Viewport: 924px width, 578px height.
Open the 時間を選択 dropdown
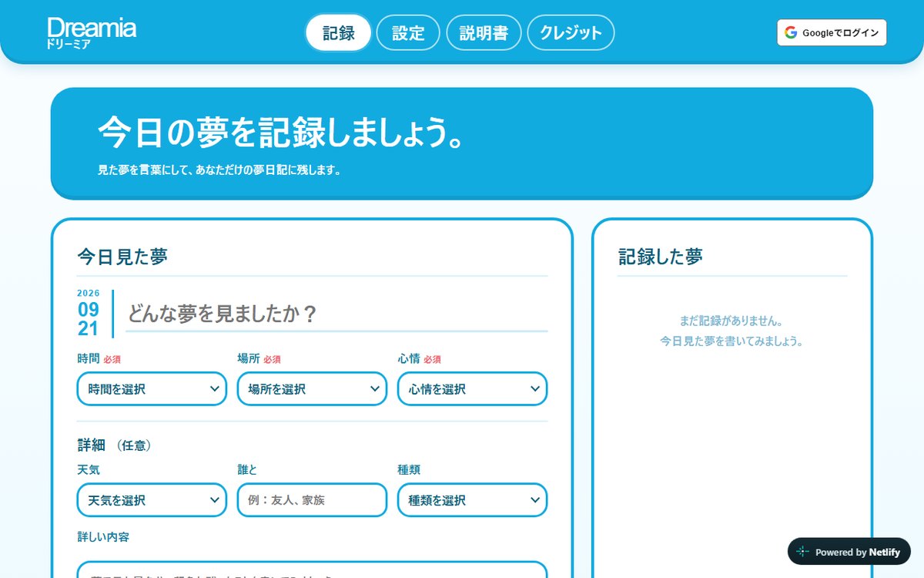click(x=152, y=389)
